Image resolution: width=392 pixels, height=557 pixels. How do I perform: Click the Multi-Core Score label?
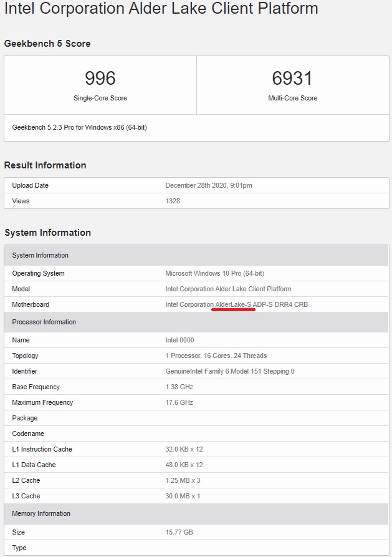(x=292, y=98)
